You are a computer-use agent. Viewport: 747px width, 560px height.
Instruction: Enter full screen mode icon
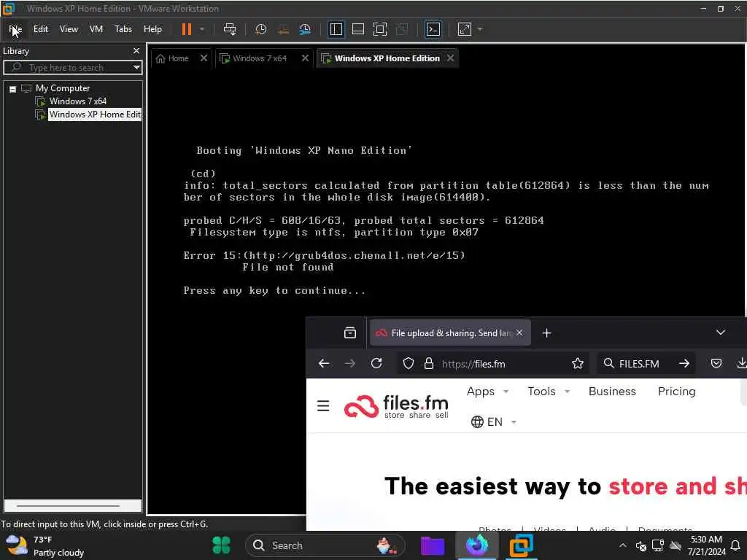pyautogui.click(x=379, y=29)
